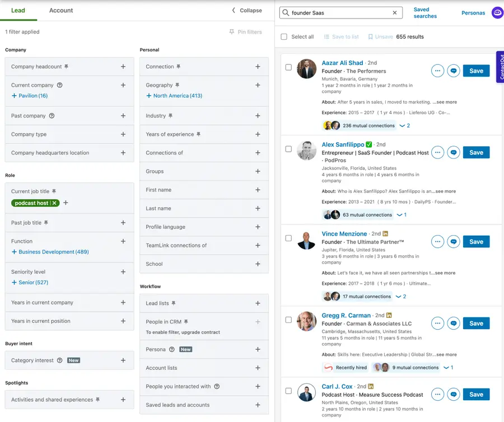This screenshot has height=422, width=504.
Task: Open the three-dot overflow menu on Aazar Ali Shad
Action: [x=437, y=71]
